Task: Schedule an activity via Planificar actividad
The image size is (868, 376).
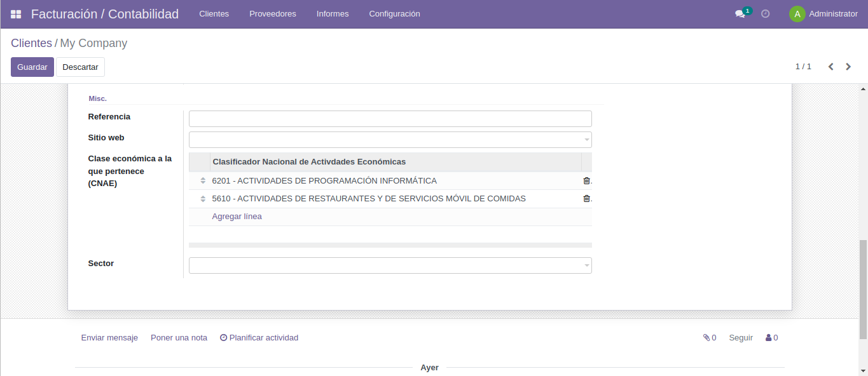Action: tap(259, 337)
